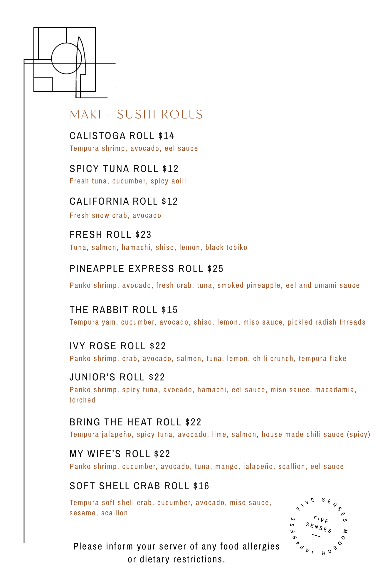
Task: Select the Bring The Heat Roll title
Action: click(x=135, y=422)
